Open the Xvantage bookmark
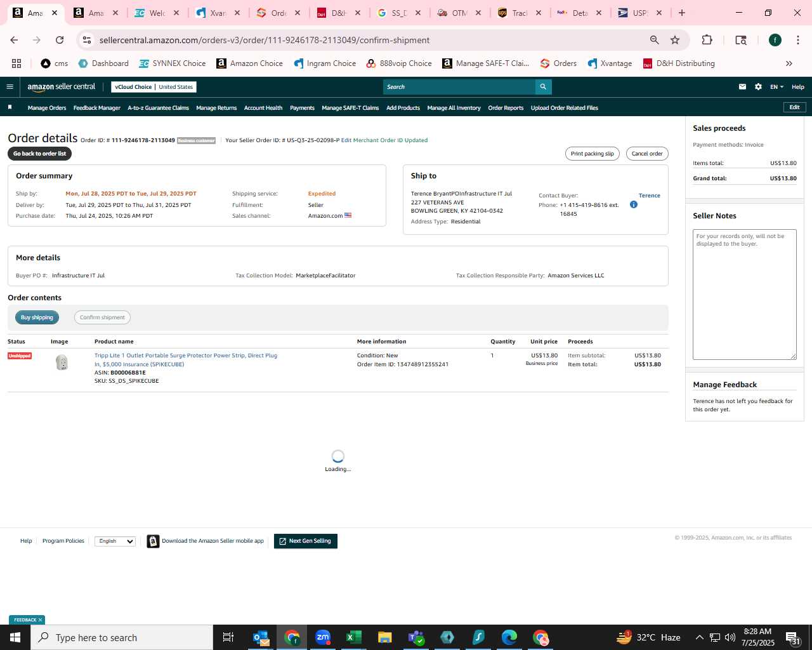 click(x=610, y=63)
